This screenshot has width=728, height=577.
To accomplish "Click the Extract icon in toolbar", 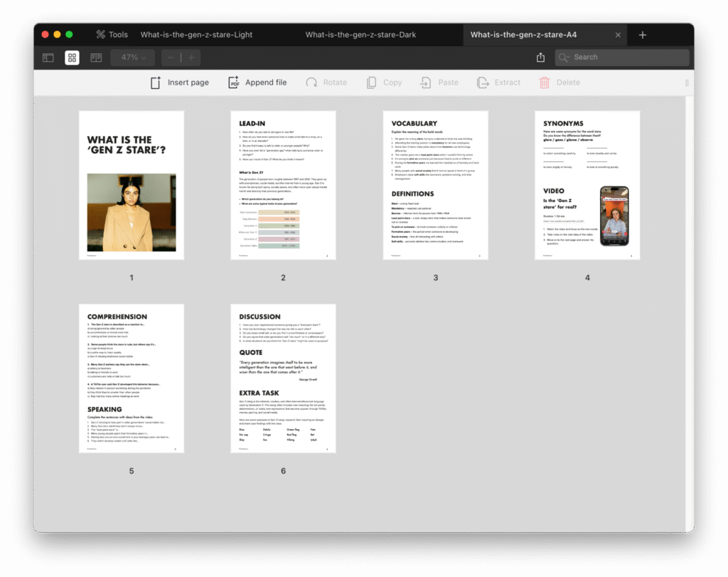I will pyautogui.click(x=483, y=83).
